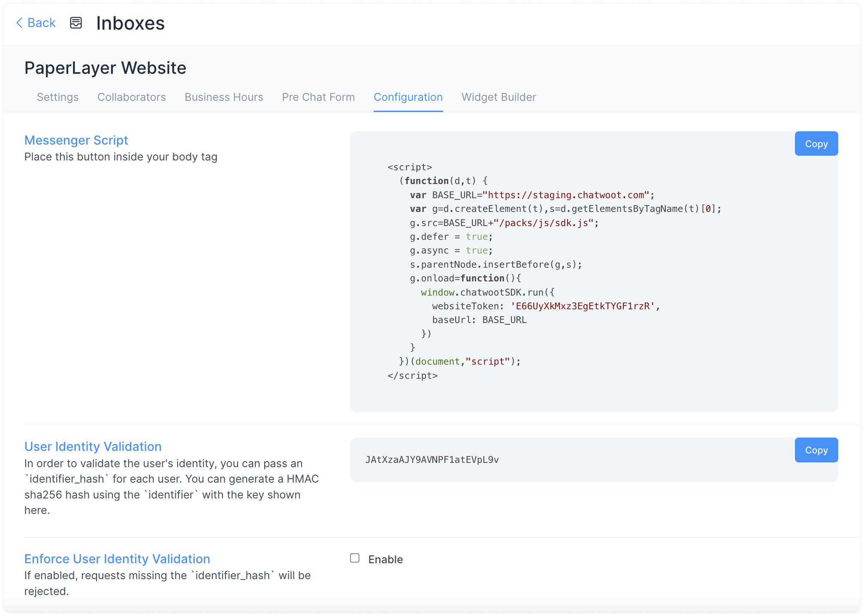Open the Widget Builder tab
Screen dimensions: 864x616
(x=498, y=97)
